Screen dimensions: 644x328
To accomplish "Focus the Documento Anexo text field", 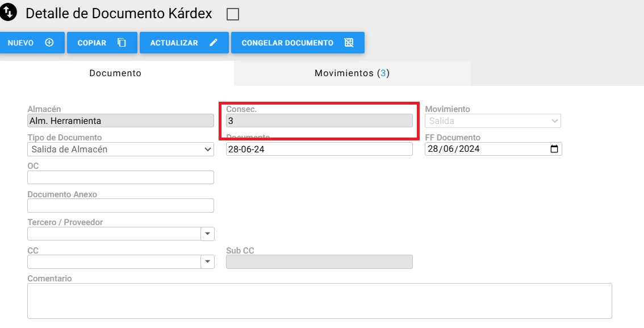I will tap(121, 206).
